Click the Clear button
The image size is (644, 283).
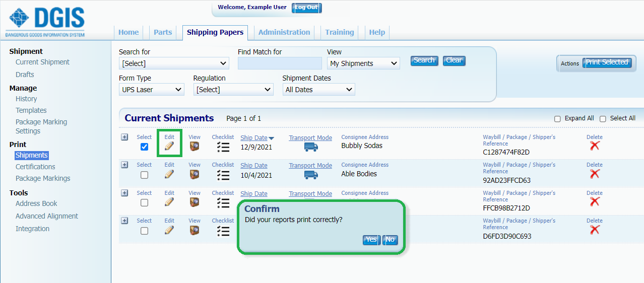pyautogui.click(x=454, y=60)
